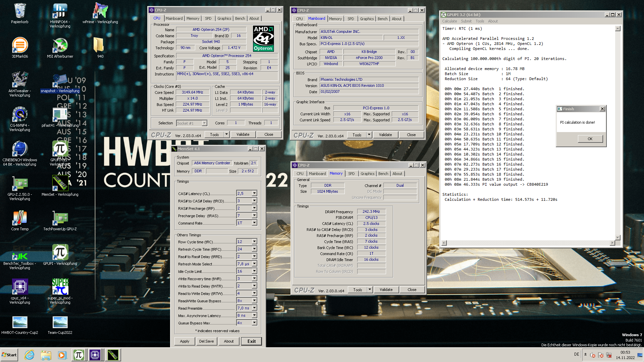Screen dimensions: 644x362
Task: Open the Bench tab in top-left CPU-Z
Action: point(240,18)
